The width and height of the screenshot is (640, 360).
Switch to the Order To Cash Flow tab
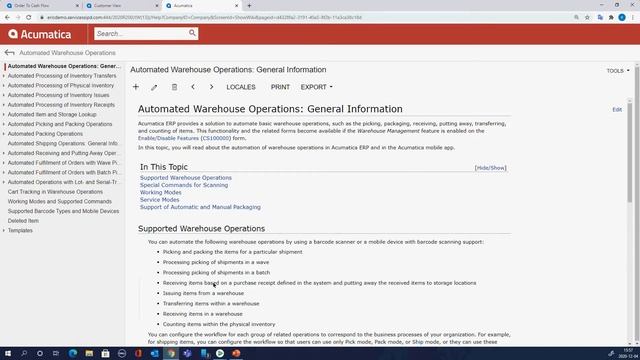[x=41, y=6]
